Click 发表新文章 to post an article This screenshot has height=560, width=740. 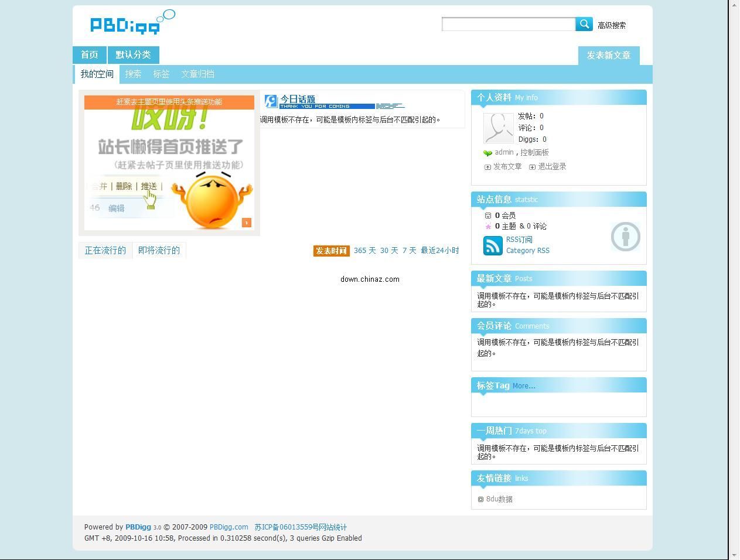coord(609,55)
